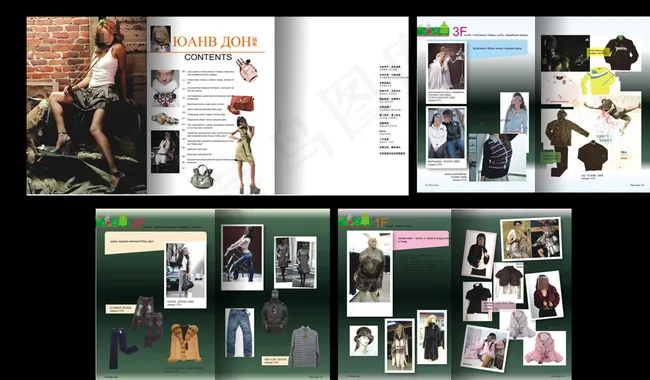The height and width of the screenshot is (380, 650).
Task: Select the standing model in olive dress
Action: 244,155
